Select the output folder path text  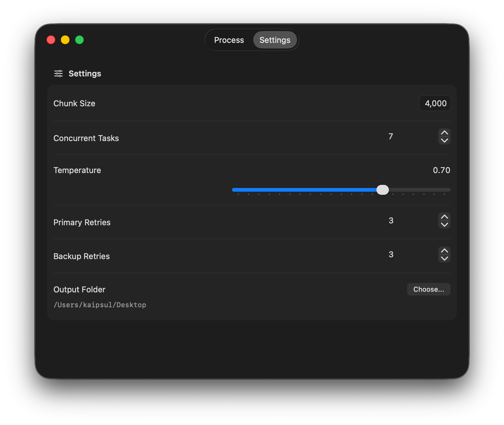(x=100, y=305)
